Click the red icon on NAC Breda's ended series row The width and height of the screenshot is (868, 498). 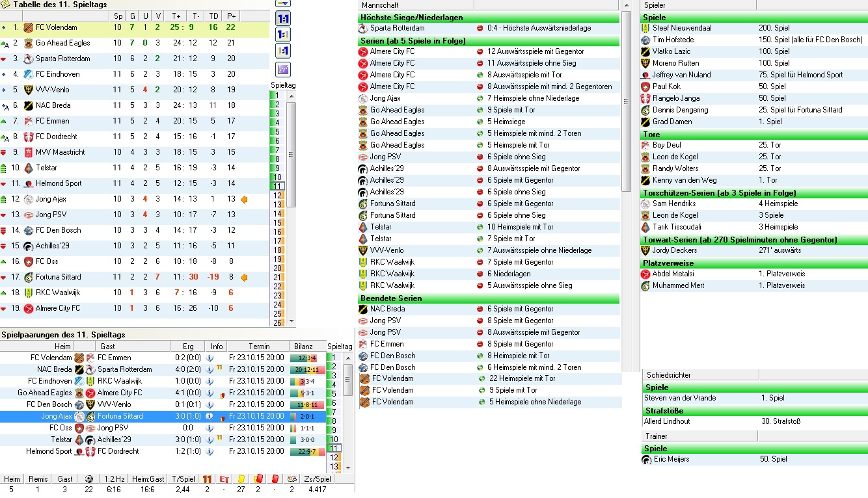(x=481, y=309)
